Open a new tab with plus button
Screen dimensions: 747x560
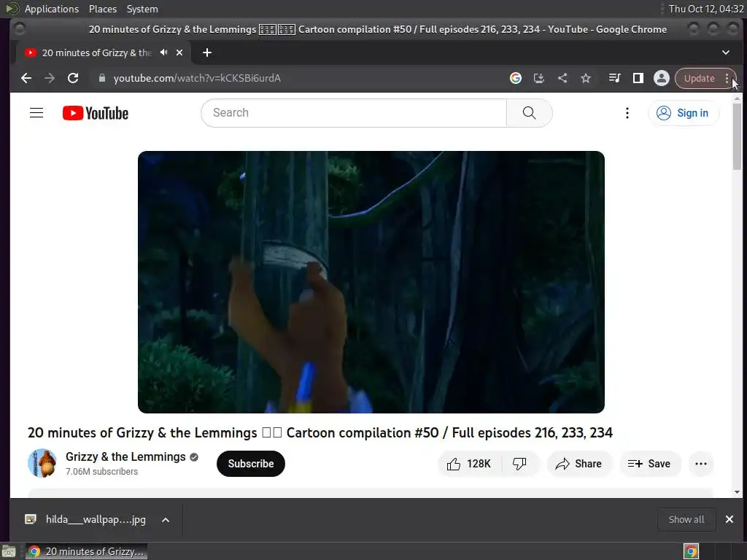206,52
